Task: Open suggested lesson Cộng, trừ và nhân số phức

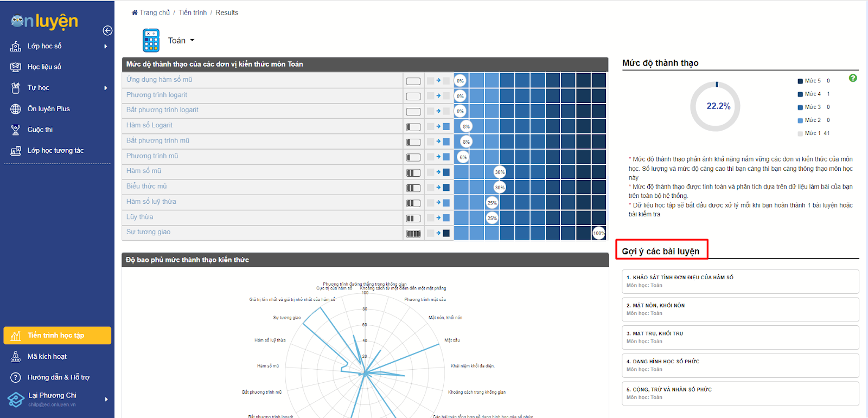Action: point(741,394)
